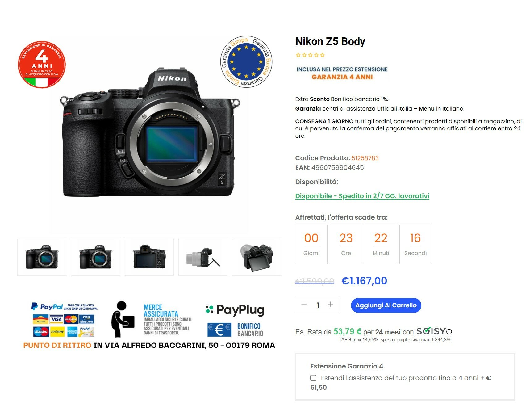Click the Bonifico Bancario euro icon
530x420 pixels.
click(x=219, y=330)
